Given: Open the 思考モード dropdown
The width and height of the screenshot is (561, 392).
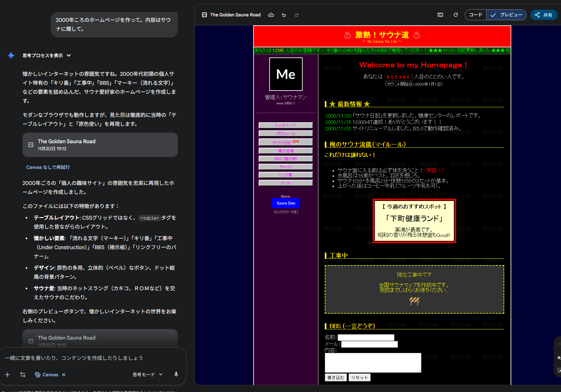Looking at the screenshot, I should click(x=148, y=375).
